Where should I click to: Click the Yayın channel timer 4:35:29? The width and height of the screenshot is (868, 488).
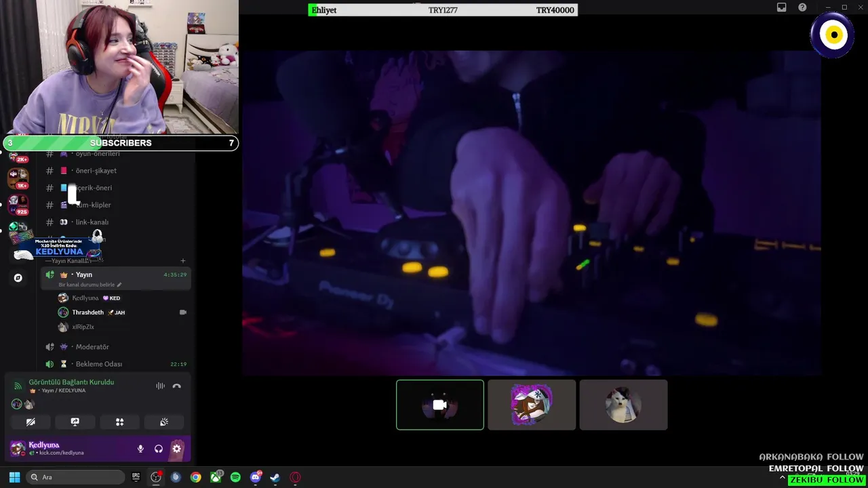point(175,274)
